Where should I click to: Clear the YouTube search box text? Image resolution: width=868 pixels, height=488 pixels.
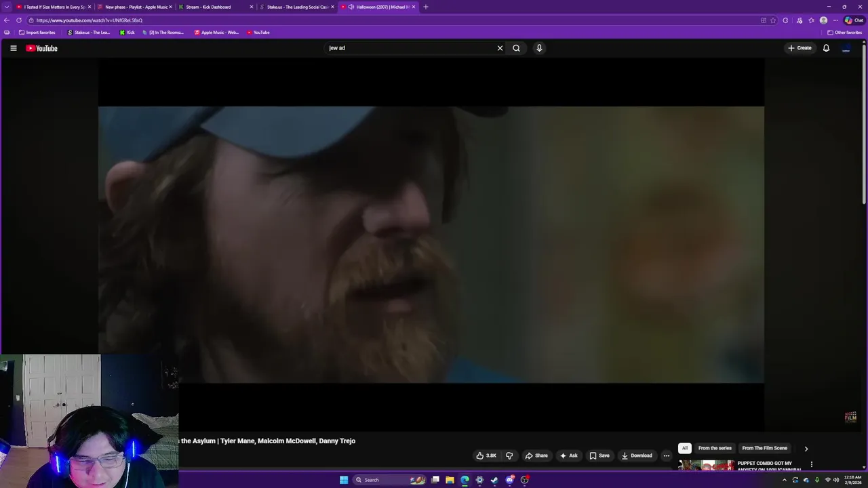500,48
